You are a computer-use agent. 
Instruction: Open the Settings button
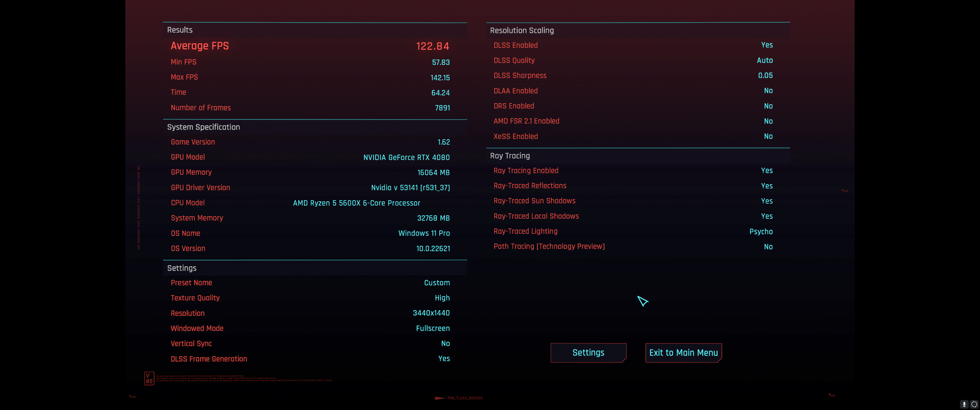click(x=588, y=352)
